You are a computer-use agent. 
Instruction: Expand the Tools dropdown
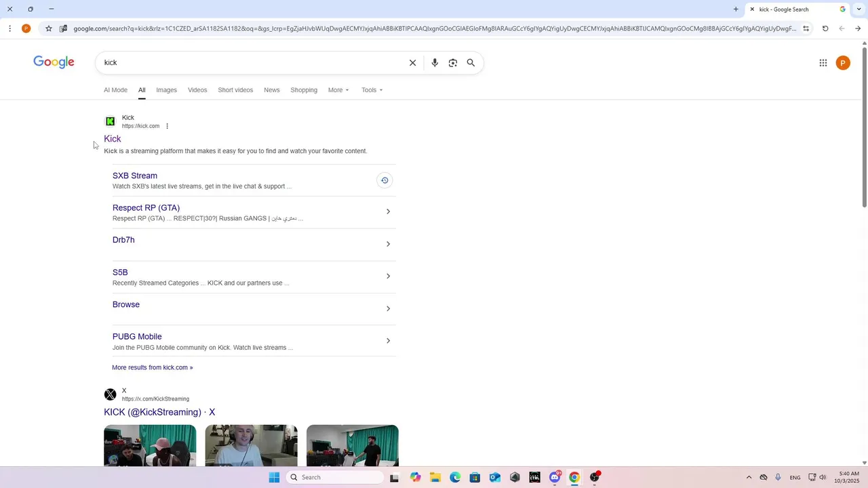click(372, 90)
